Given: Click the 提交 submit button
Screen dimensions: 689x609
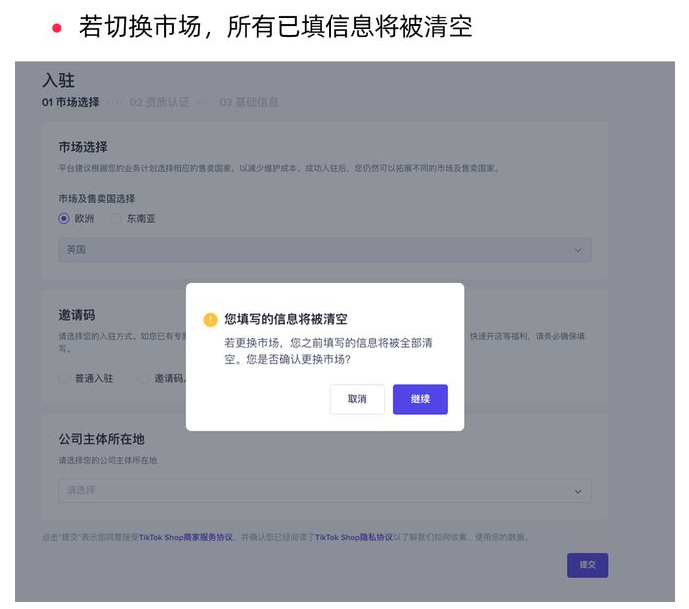Looking at the screenshot, I should click(x=587, y=565).
